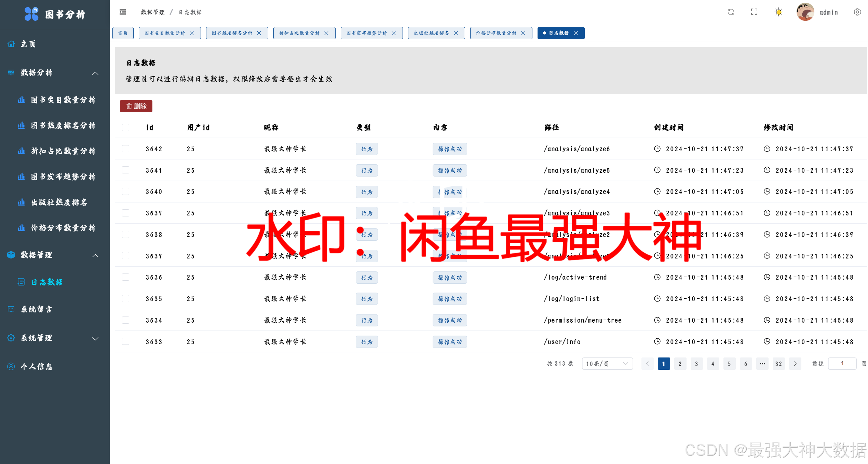Check the row with id 3636
Image resolution: width=868 pixels, height=464 pixels.
(x=126, y=277)
